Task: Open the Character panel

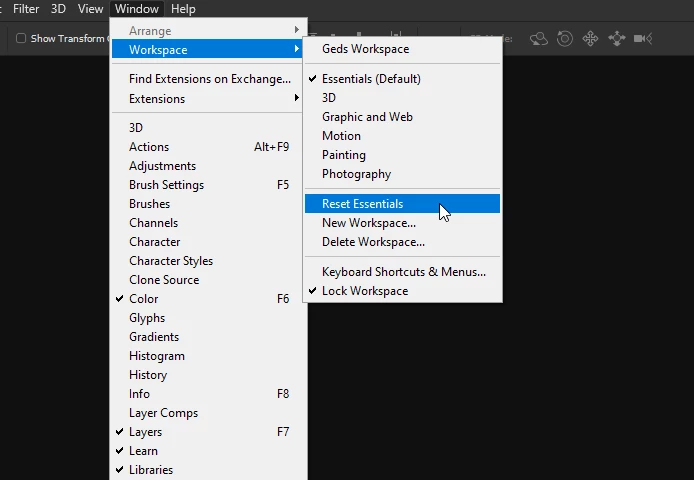Action: coord(207,242)
